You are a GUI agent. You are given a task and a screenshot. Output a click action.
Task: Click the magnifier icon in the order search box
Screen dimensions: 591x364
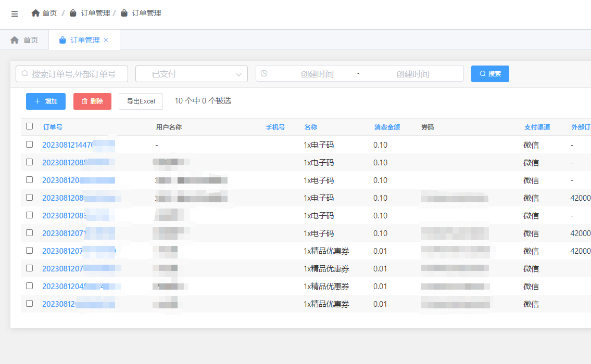coord(24,74)
